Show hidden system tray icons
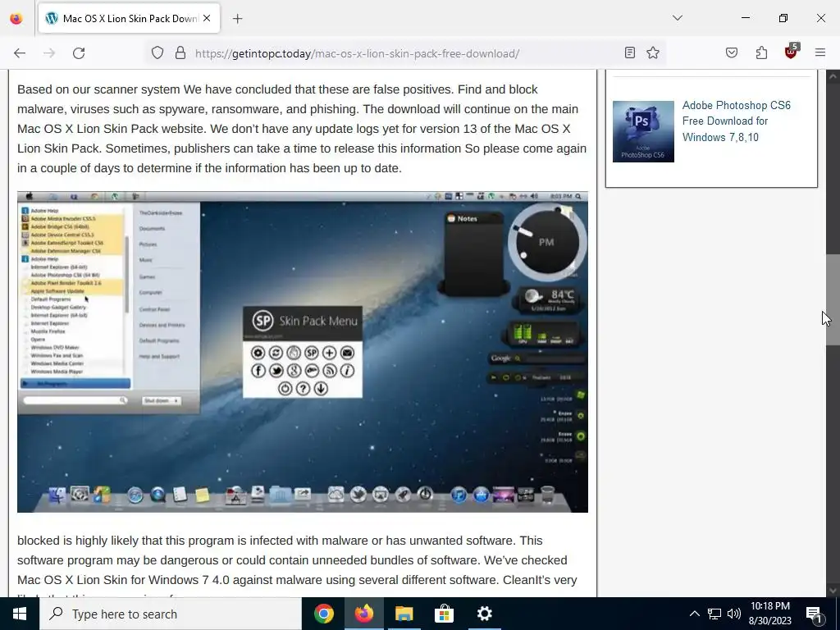The image size is (840, 630). (694, 614)
